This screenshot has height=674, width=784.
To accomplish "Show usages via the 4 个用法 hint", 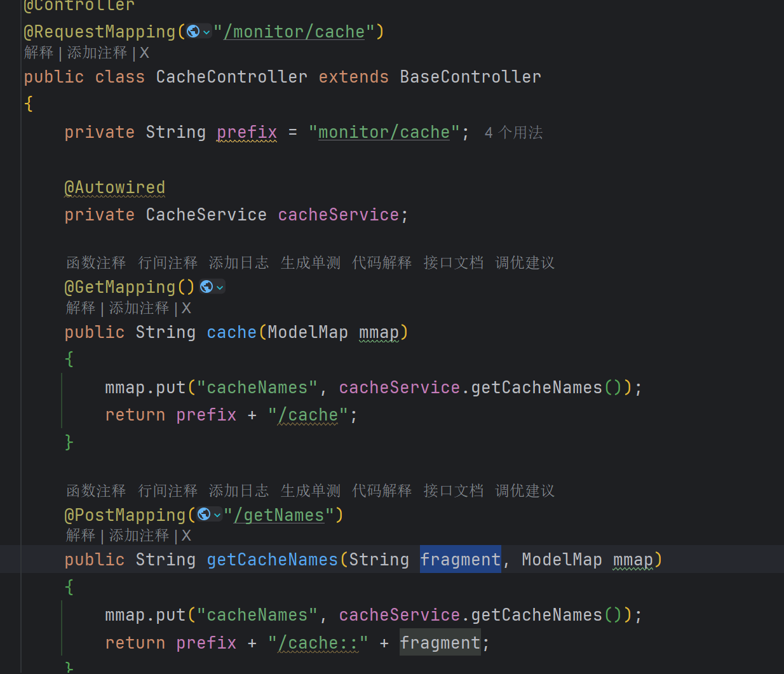I will coord(513,133).
